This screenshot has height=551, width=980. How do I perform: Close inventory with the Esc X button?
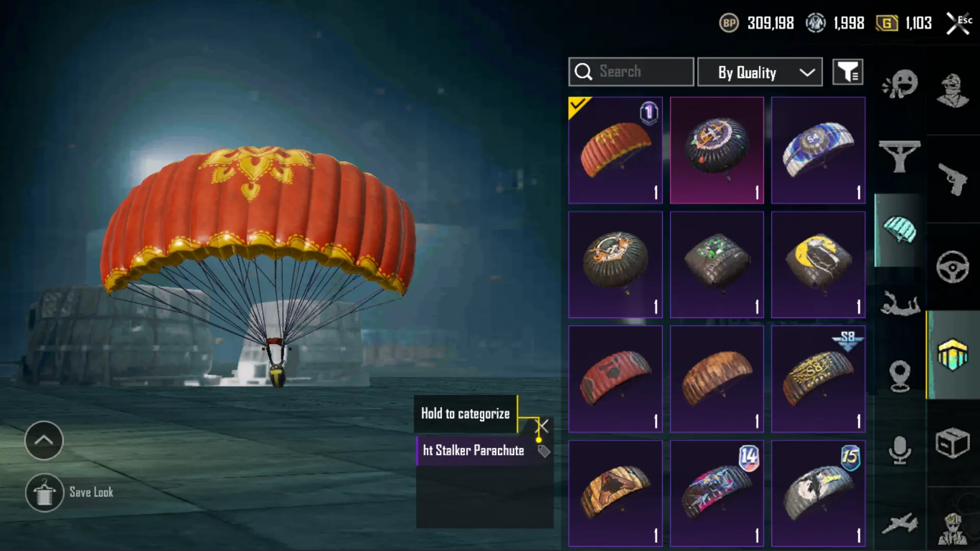958,23
